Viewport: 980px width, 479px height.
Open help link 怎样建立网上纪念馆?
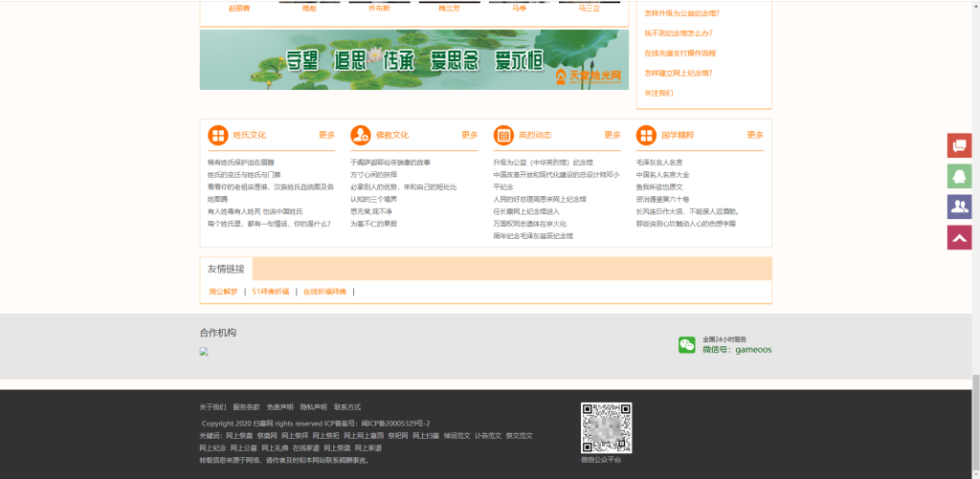(679, 73)
